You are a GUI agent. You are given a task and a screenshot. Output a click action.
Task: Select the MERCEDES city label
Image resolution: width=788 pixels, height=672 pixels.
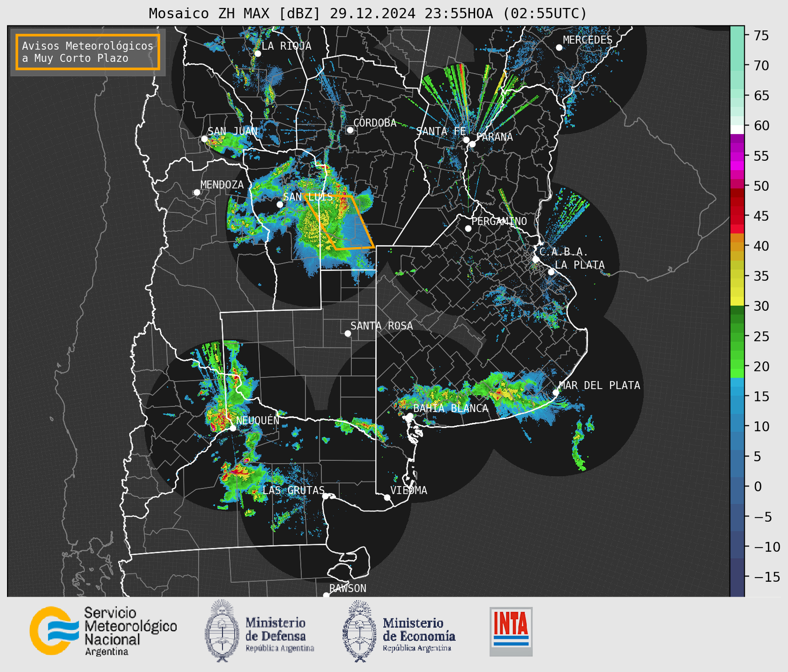(x=588, y=40)
